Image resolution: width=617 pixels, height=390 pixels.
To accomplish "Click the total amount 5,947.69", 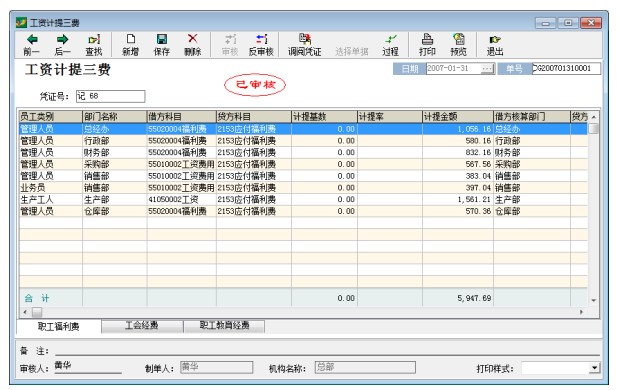I will 458,298.
